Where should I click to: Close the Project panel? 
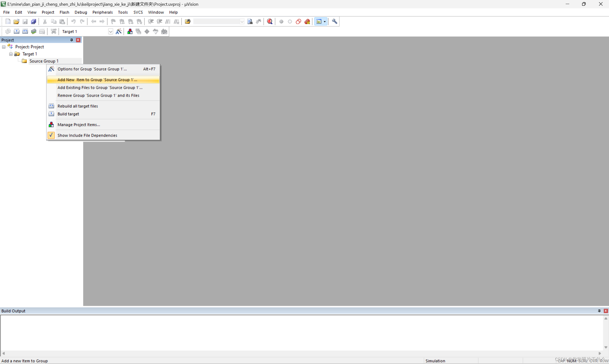point(78,40)
